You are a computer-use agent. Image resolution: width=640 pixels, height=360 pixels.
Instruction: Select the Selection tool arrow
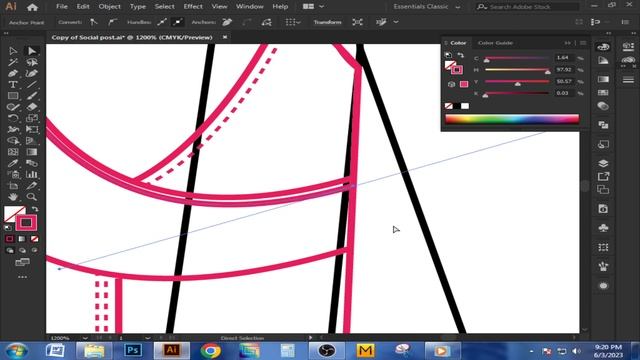(13, 51)
